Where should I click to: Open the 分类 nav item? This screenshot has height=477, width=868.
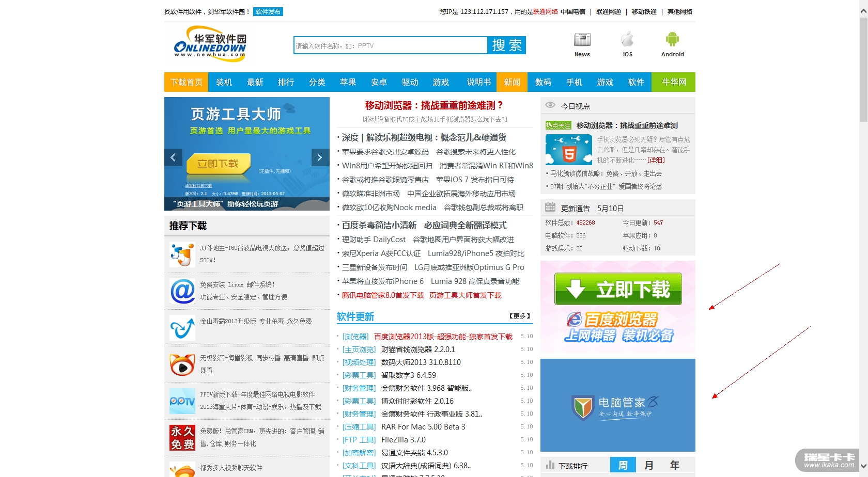(x=317, y=82)
